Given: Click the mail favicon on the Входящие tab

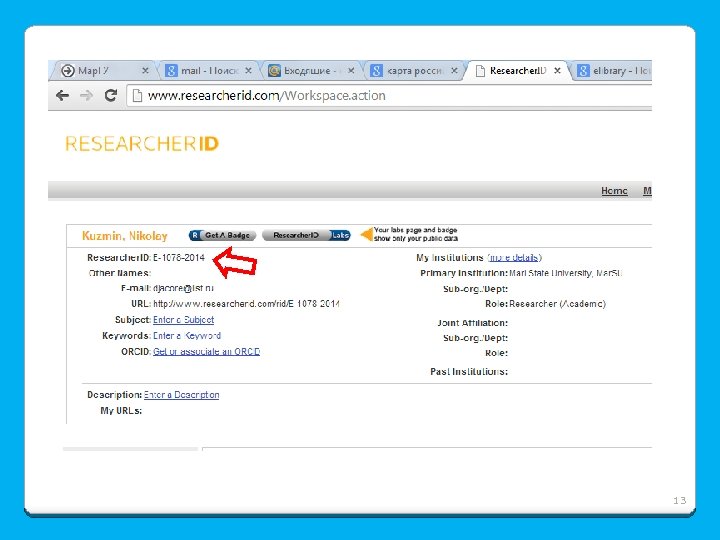Looking at the screenshot, I should [274, 71].
